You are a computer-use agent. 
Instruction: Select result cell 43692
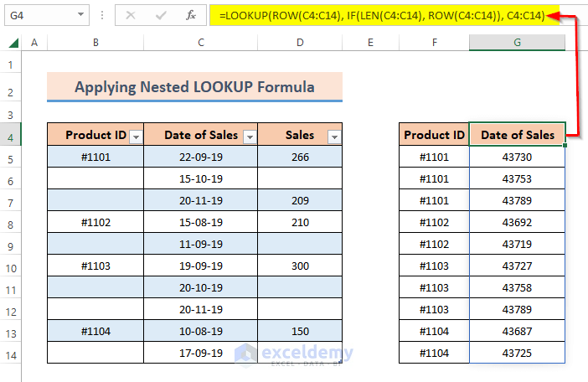[x=517, y=222]
